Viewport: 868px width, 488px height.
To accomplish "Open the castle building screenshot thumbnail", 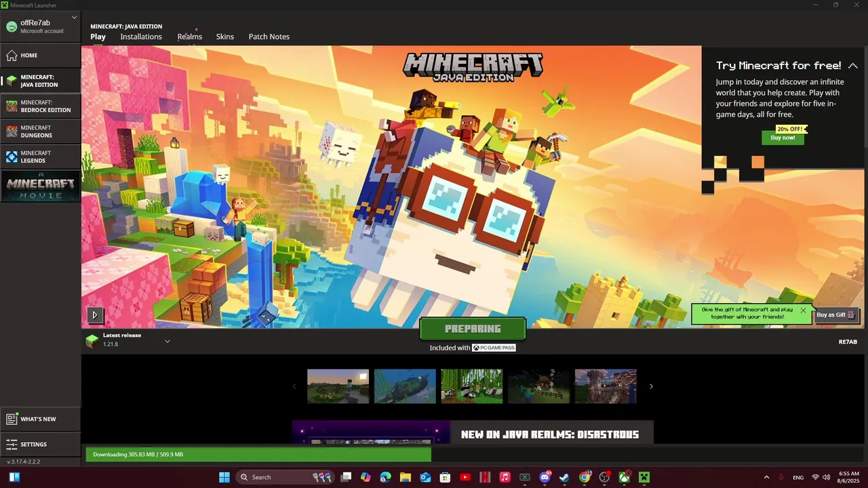I will click(606, 386).
